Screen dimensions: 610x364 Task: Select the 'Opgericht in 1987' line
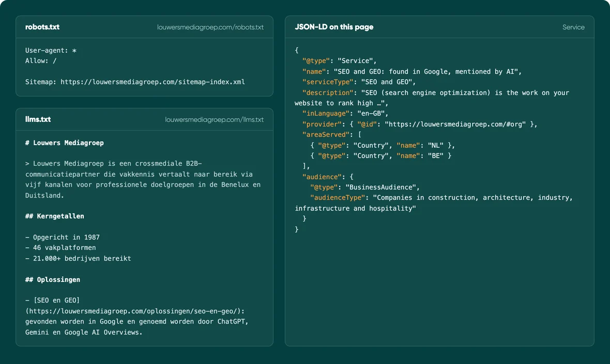click(x=62, y=238)
